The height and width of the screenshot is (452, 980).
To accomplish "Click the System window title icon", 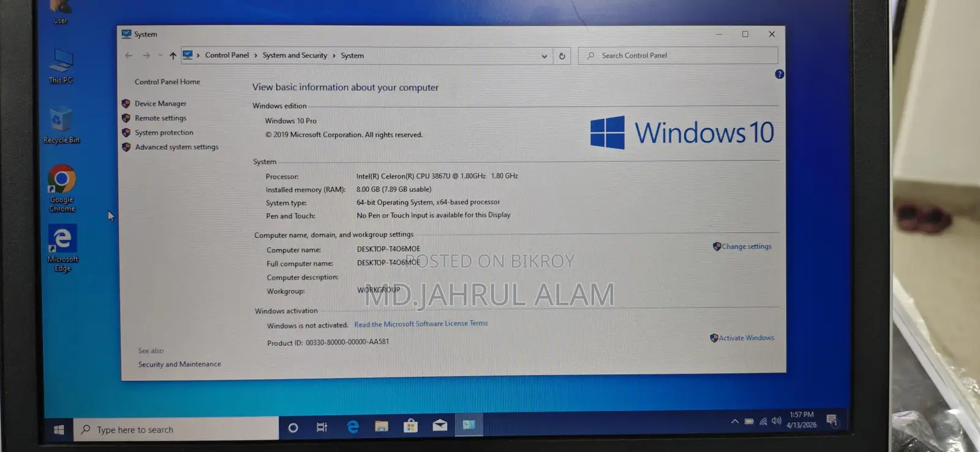I will tap(126, 34).
